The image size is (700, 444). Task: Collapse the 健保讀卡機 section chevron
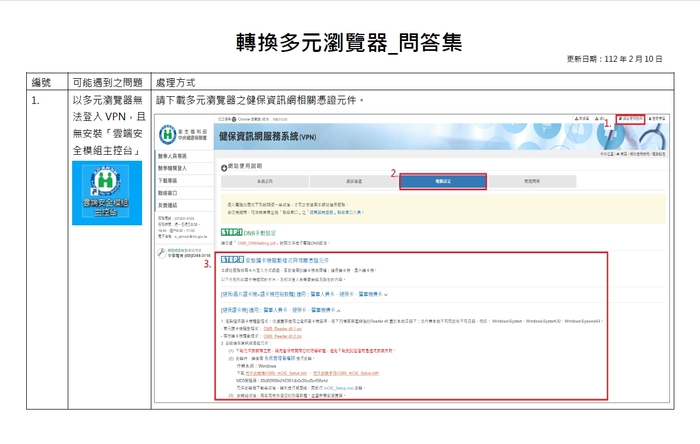coord(339,310)
